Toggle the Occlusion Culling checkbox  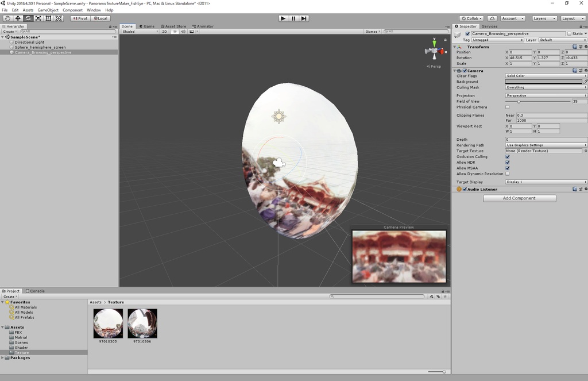(x=508, y=156)
